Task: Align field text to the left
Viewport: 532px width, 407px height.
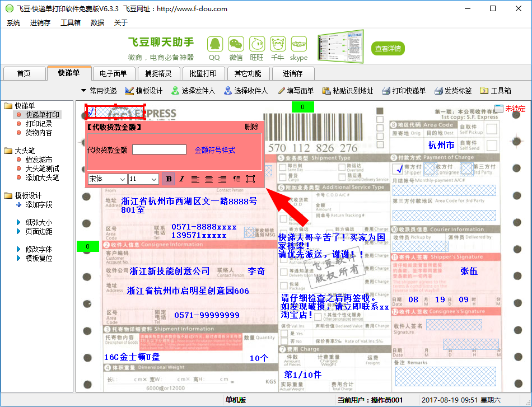Action: point(195,179)
